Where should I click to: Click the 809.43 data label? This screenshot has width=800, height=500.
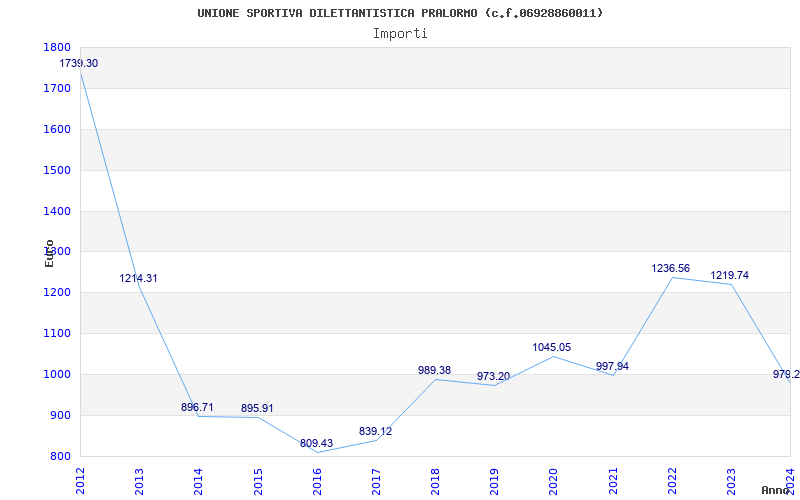click(316, 443)
